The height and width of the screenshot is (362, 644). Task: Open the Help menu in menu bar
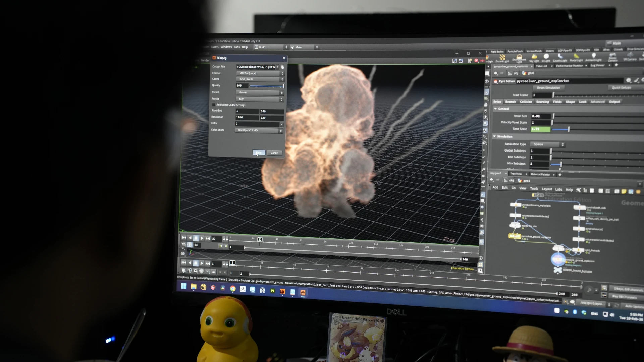[245, 47]
